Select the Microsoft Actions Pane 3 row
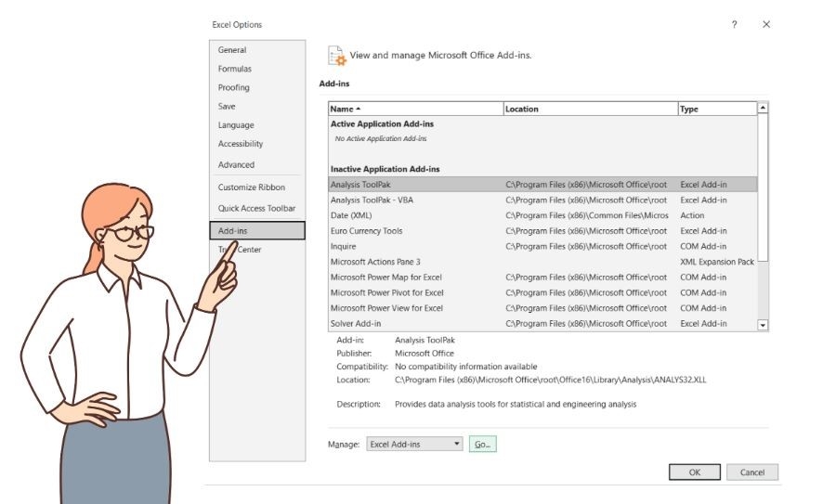Viewport: 836px width, 504px height. 542,262
